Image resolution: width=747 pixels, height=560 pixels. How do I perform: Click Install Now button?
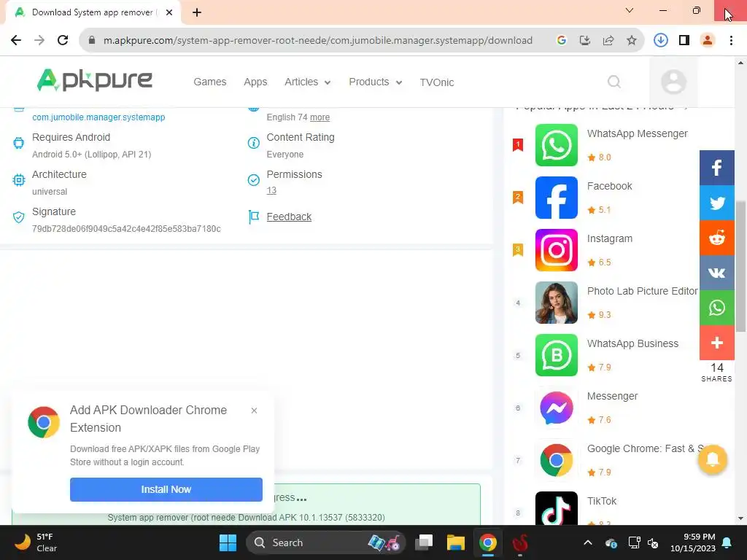click(x=166, y=489)
